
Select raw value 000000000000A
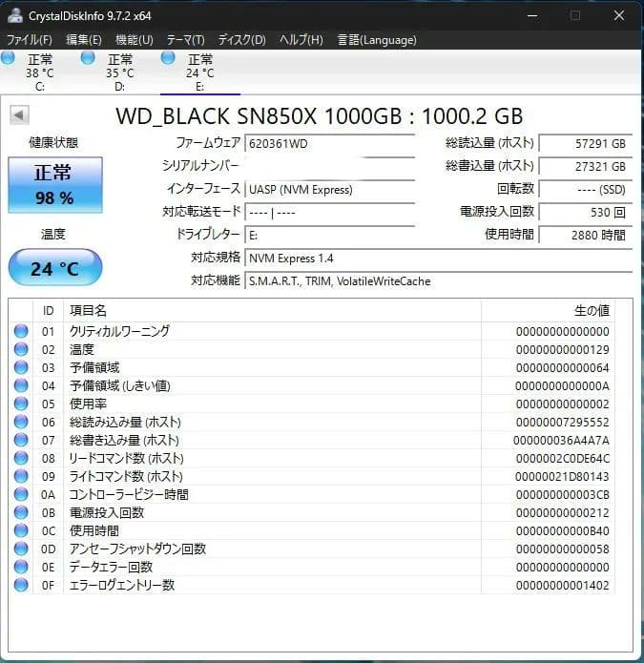[562, 386]
